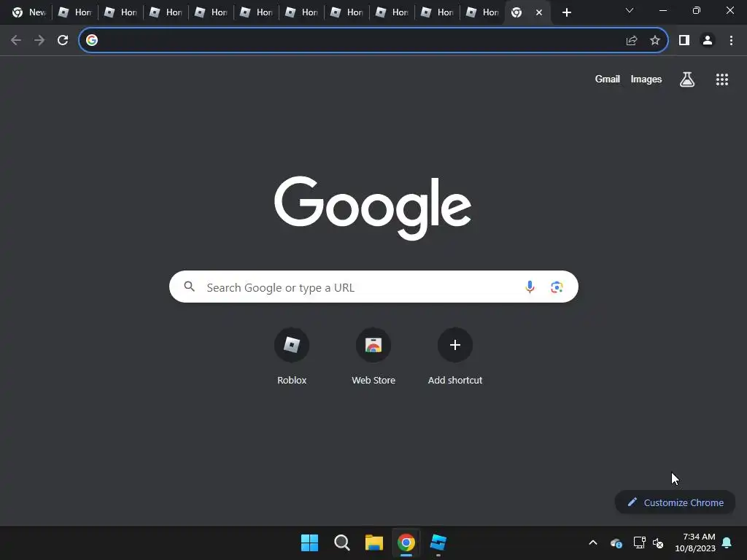Minimize the Chrome window
This screenshot has width=747, height=560.
click(662, 10)
